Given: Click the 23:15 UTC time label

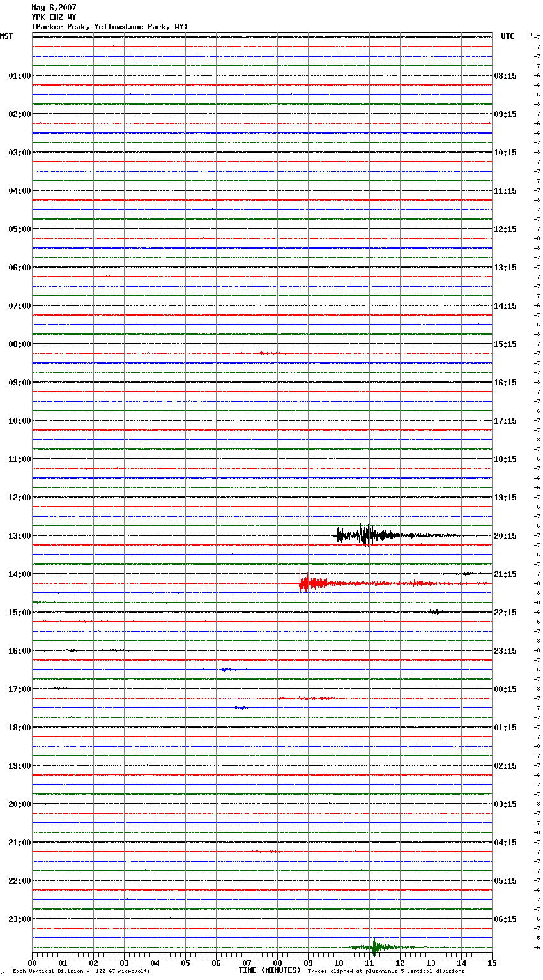Looking at the screenshot, I should [x=505, y=651].
